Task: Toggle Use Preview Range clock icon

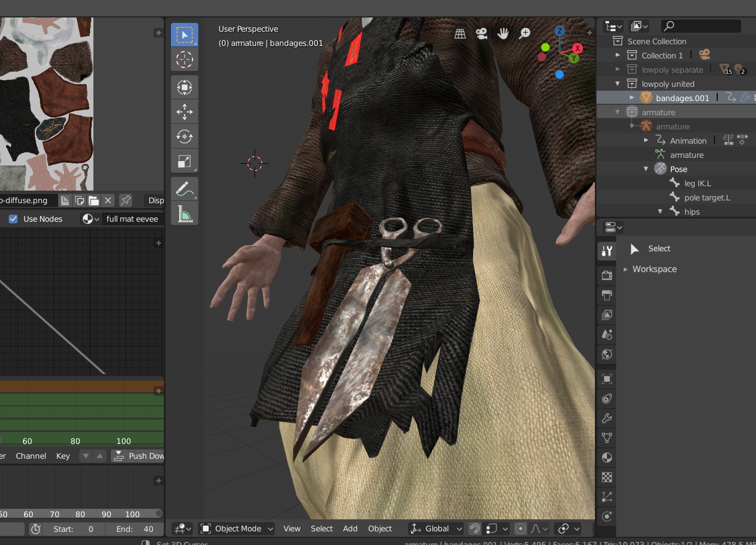Action: (36, 529)
